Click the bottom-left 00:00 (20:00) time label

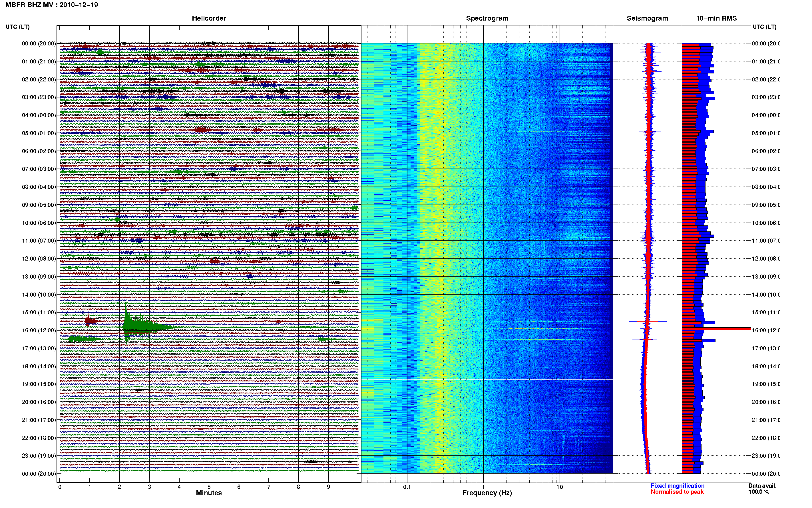click(39, 474)
